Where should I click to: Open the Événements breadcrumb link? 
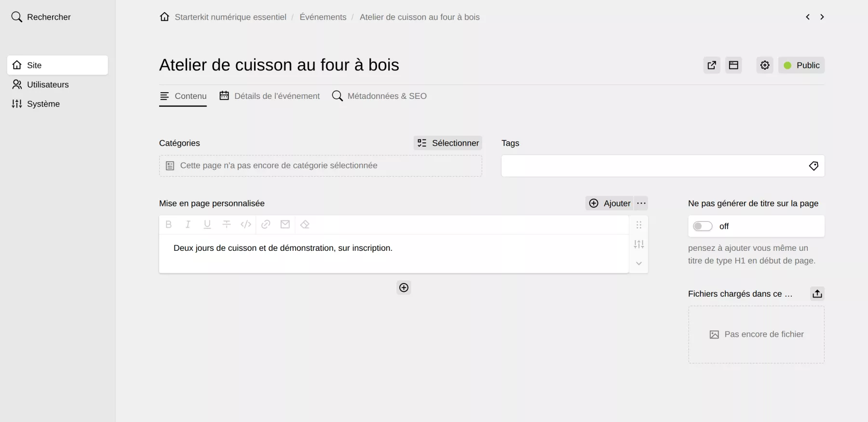[x=323, y=17]
